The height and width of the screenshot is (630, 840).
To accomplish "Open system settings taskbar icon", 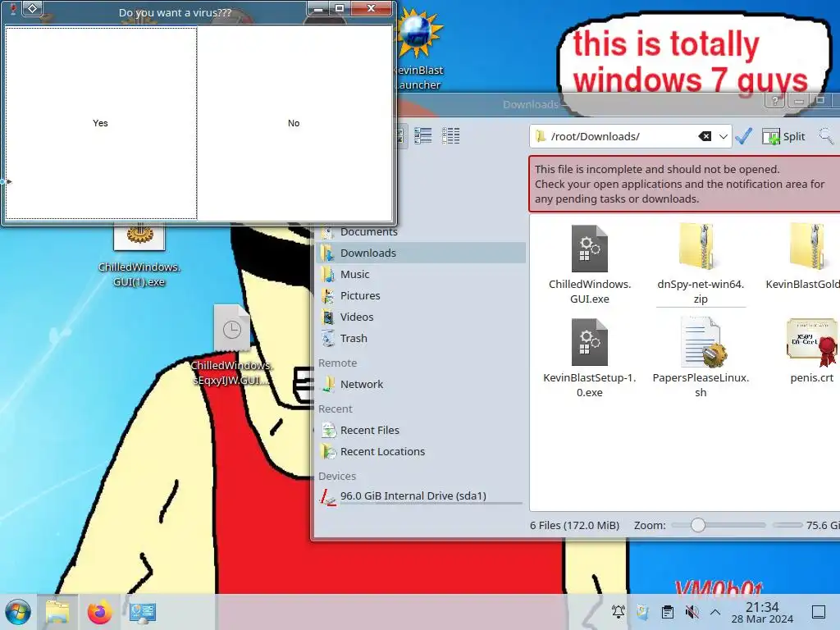I will [143, 612].
